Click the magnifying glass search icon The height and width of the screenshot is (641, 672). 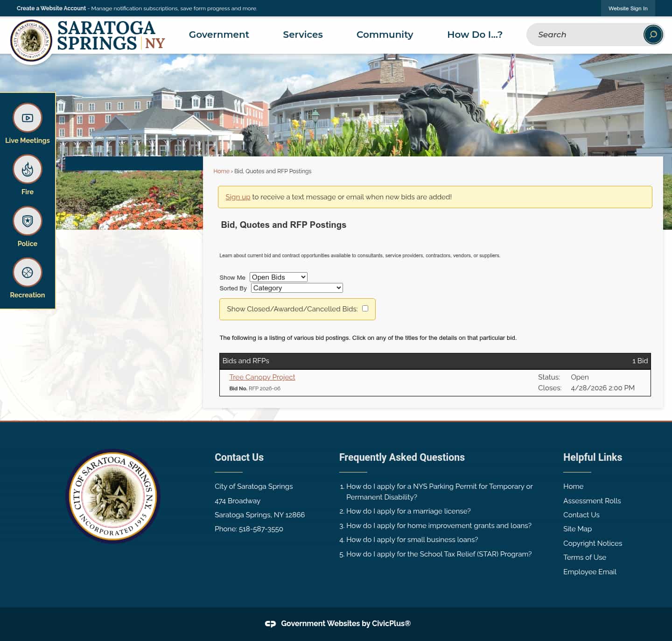(x=652, y=34)
